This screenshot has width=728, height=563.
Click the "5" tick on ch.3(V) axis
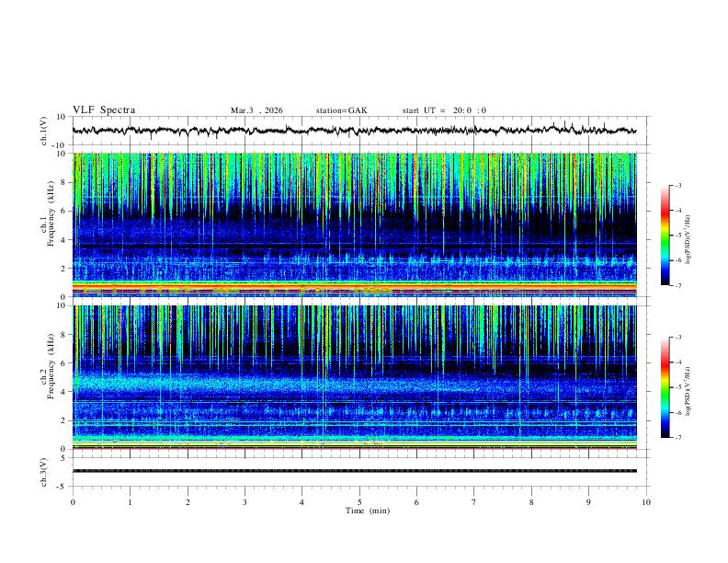63,458
